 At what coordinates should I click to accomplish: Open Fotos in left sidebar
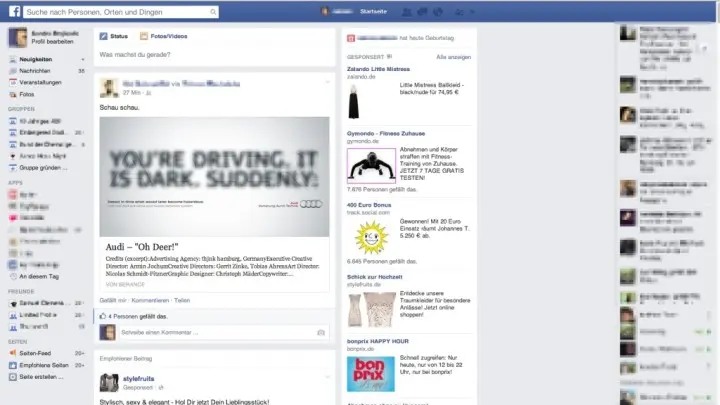pos(27,94)
